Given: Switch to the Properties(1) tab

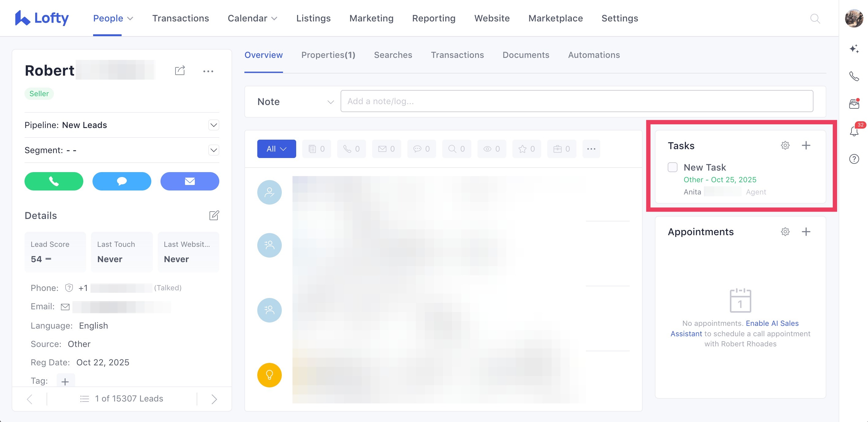Looking at the screenshot, I should [328, 55].
